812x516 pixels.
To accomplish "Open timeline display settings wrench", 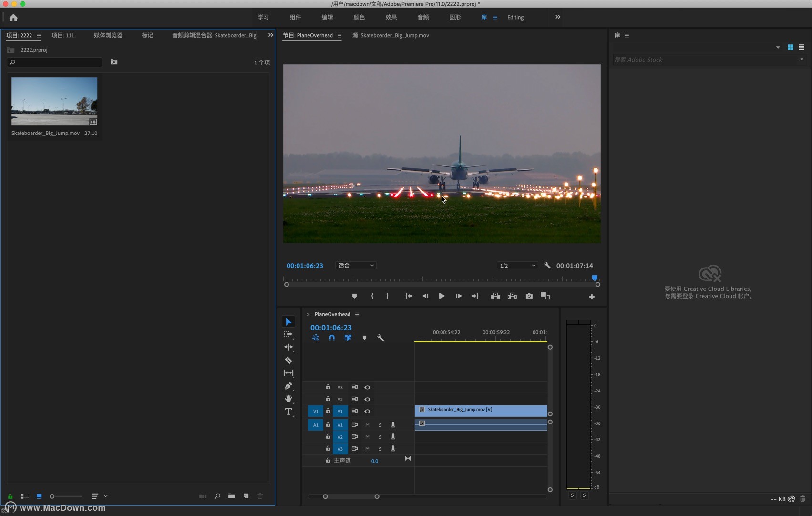I will 380,338.
